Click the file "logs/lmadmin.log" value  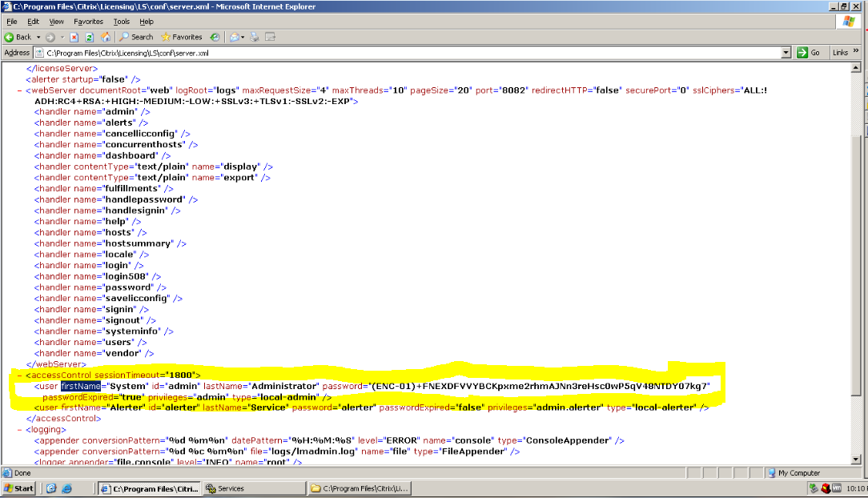(311, 452)
